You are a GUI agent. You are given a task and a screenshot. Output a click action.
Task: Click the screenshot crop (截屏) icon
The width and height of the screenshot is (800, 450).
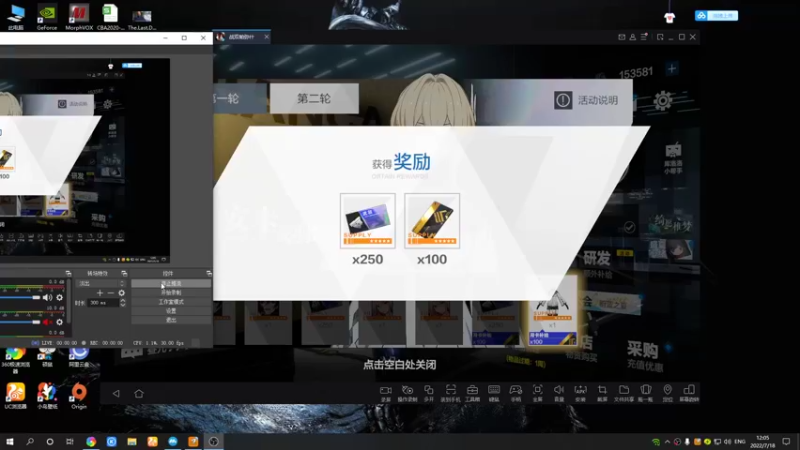coord(602,390)
